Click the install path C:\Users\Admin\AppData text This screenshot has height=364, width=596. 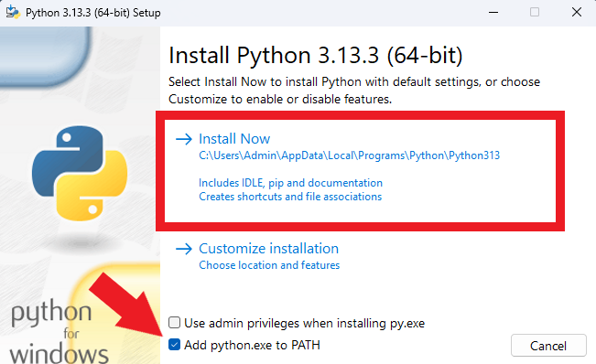click(350, 155)
